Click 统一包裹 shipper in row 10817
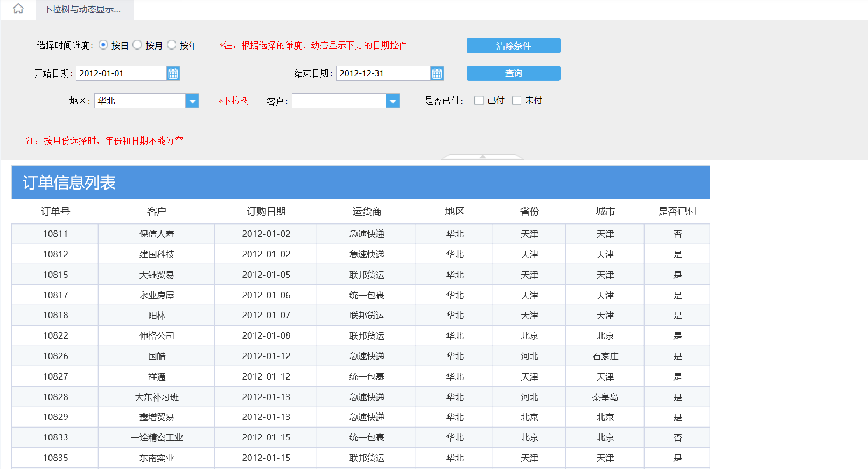 click(367, 295)
